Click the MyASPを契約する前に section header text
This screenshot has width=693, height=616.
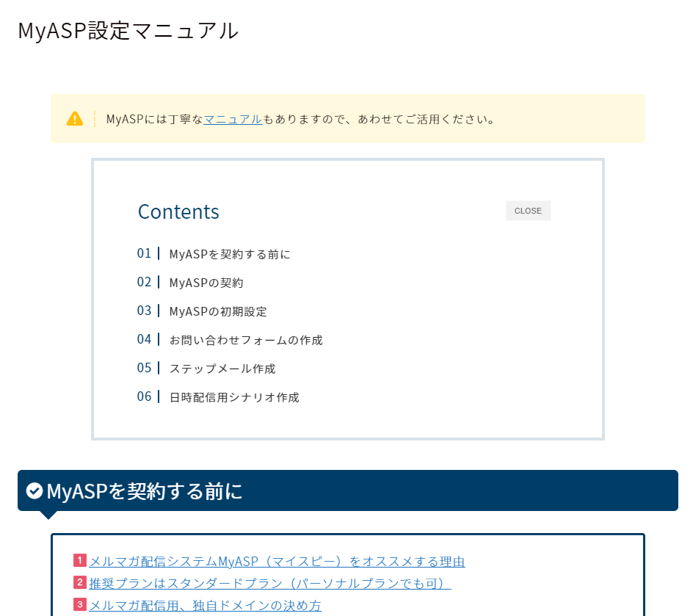pos(145,491)
